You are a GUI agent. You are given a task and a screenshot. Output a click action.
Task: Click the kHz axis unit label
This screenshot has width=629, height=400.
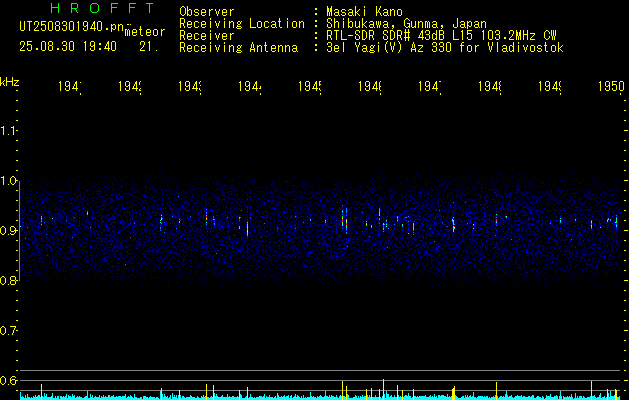[x=10, y=82]
